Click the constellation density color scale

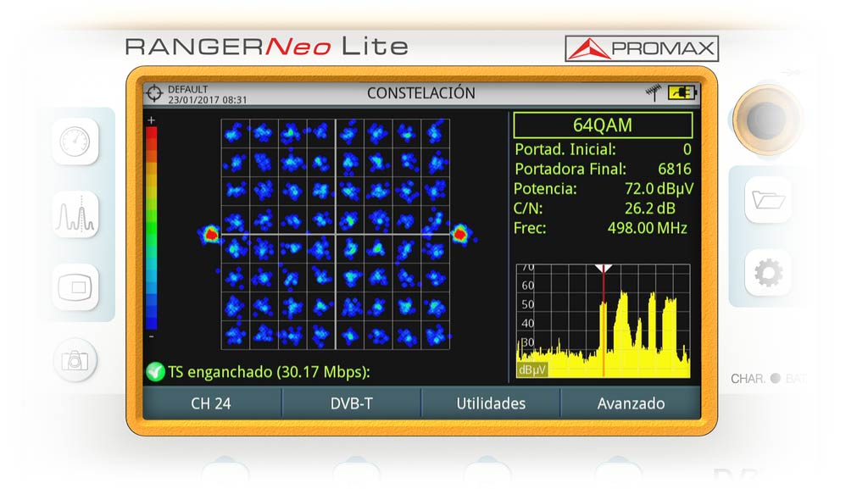[152, 229]
